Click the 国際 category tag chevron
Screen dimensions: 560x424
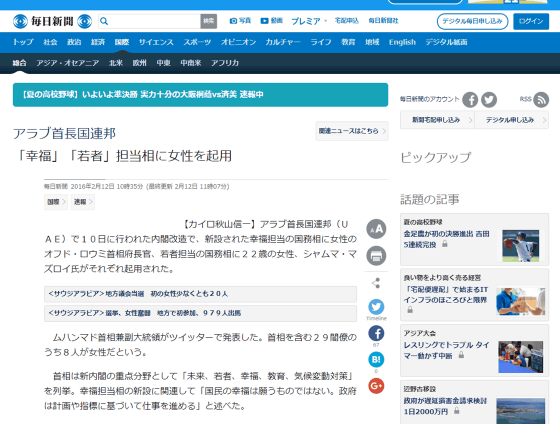[x=64, y=202]
